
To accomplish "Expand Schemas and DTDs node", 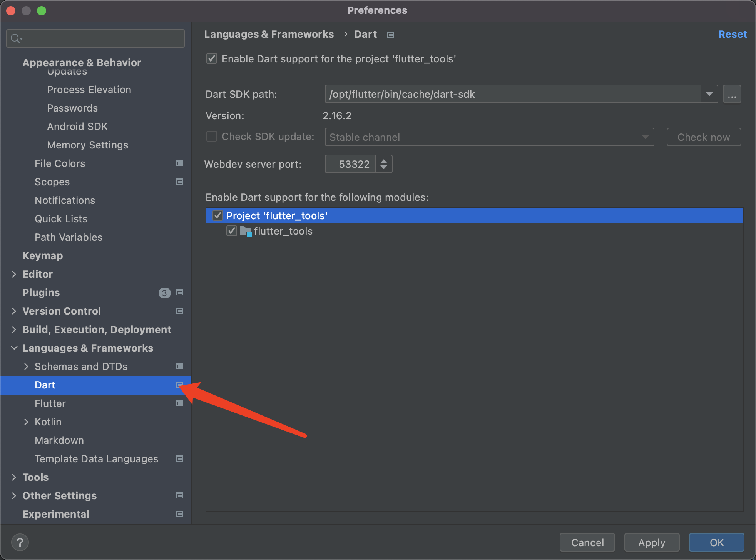I will click(26, 366).
